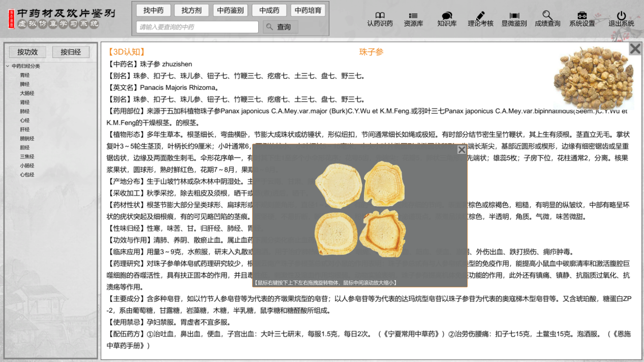644x362 pixels.
Task: Close the 3D slice viewer popup
Action: click(462, 150)
